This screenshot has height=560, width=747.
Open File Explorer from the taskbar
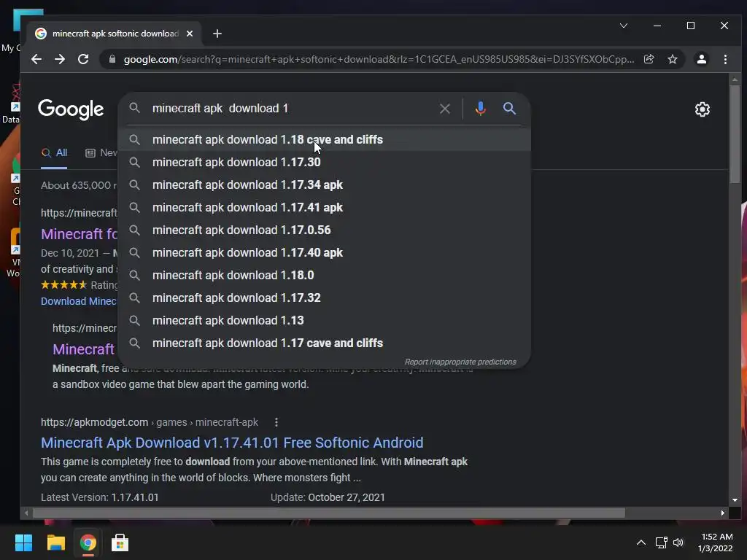[55, 542]
